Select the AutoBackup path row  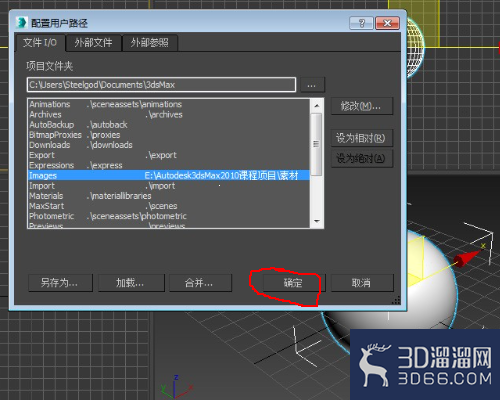(x=169, y=125)
